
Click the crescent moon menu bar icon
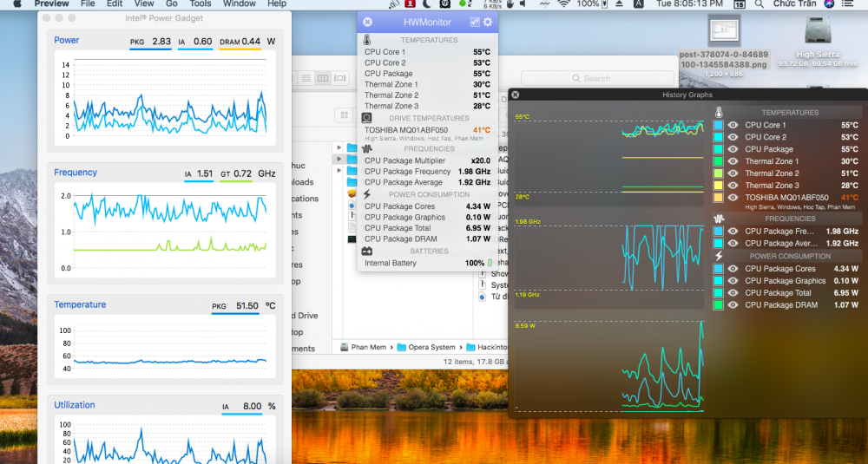click(427, 3)
